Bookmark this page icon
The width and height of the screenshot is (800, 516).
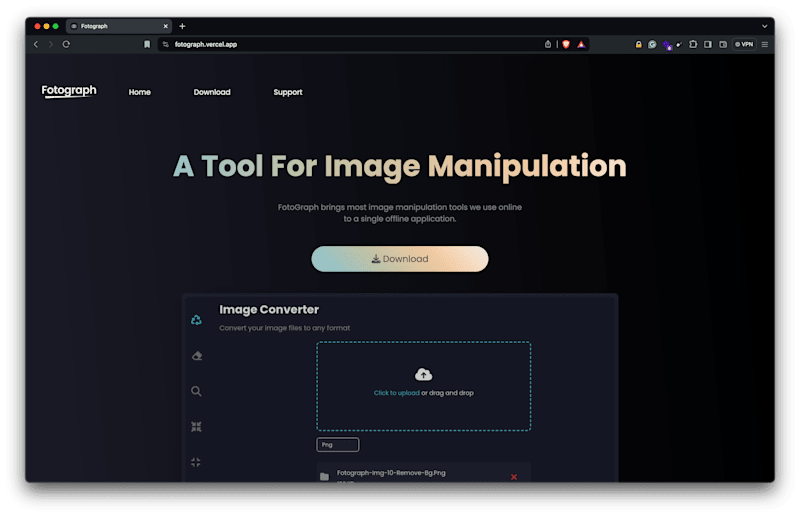[x=147, y=44]
